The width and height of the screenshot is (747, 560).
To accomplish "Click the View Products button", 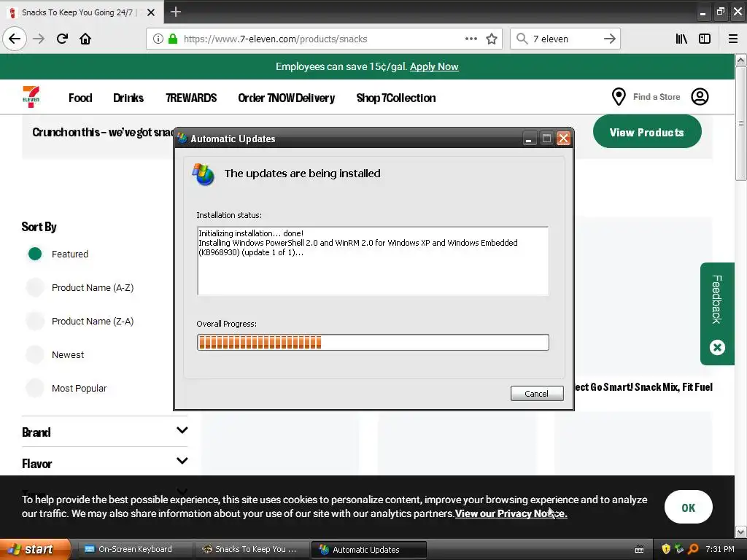I will (x=647, y=132).
